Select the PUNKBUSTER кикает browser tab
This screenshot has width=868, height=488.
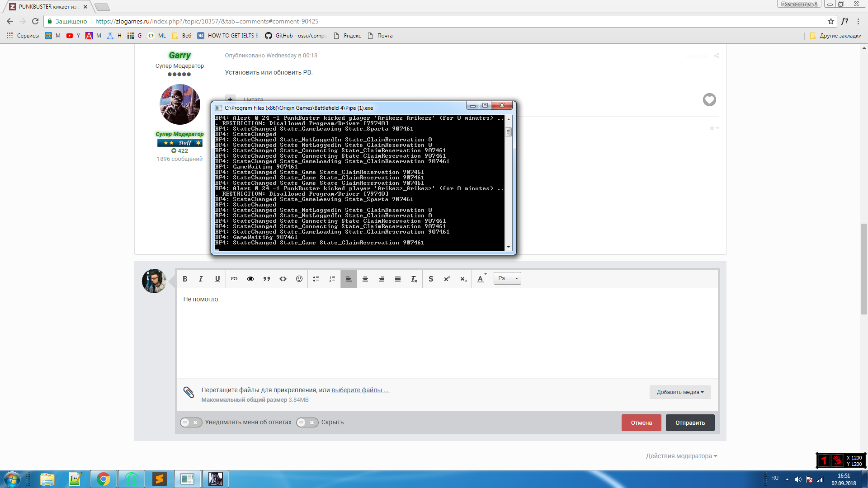pos(47,7)
